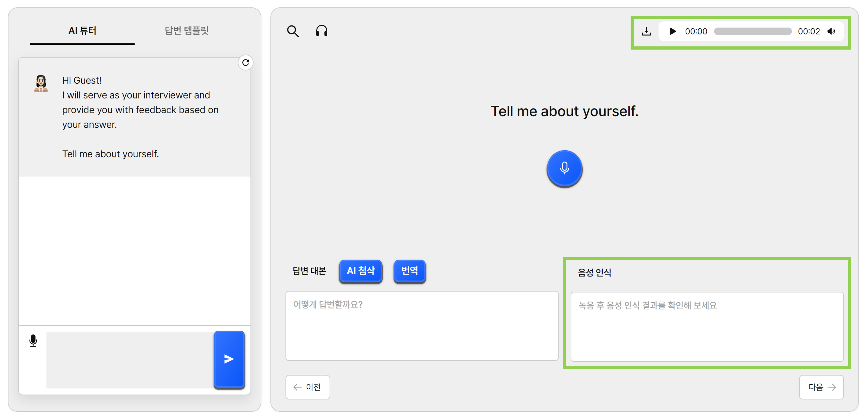Image resolution: width=868 pixels, height=420 pixels.
Task: Click the AI tutor avatar
Action: pyautogui.click(x=41, y=84)
